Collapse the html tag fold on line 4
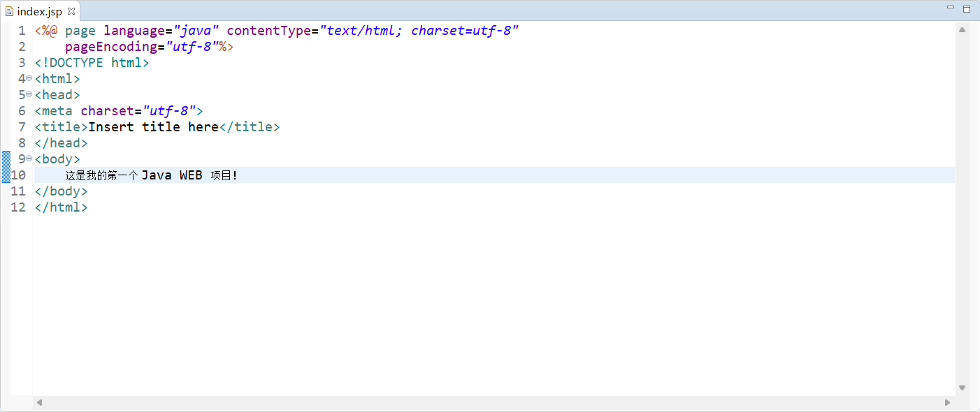This screenshot has height=412, width=980. (29, 79)
